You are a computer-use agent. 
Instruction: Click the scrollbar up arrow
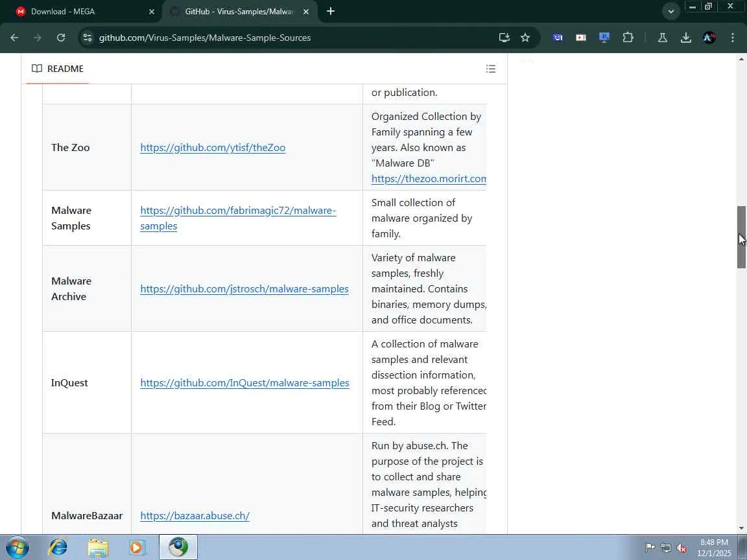741,59
